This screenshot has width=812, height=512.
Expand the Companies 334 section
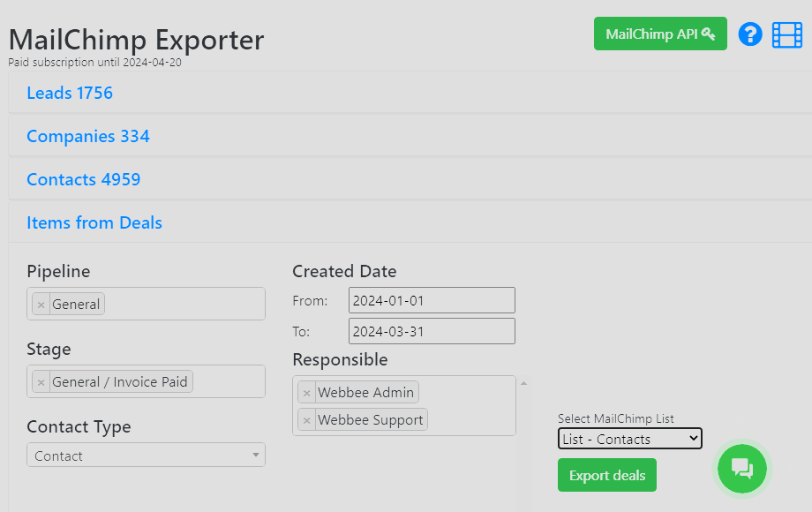tap(88, 136)
